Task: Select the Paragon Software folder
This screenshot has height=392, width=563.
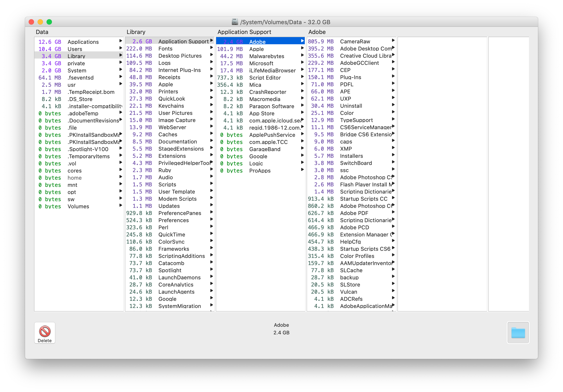Action: click(260, 106)
